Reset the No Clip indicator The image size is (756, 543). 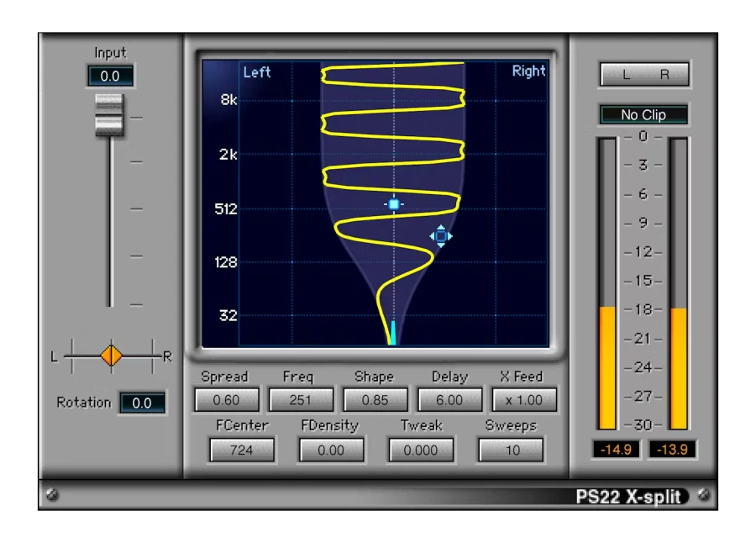[x=643, y=115]
